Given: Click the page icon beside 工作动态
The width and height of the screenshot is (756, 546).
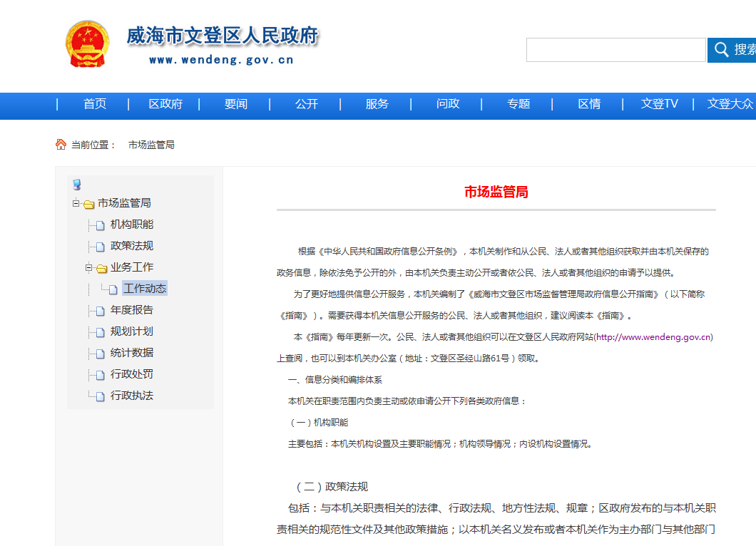Looking at the screenshot, I should [x=113, y=289].
